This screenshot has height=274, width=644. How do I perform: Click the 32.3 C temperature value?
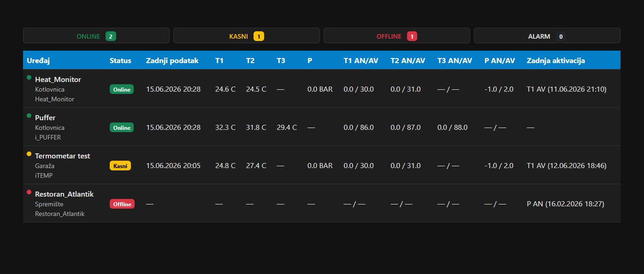point(225,127)
